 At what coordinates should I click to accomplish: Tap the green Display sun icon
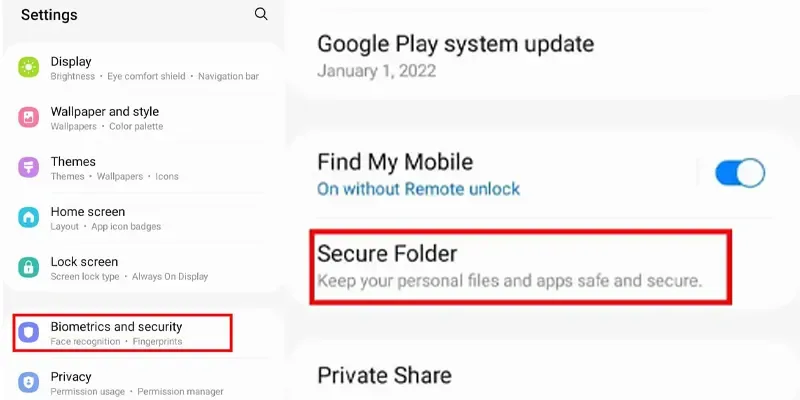(29, 67)
